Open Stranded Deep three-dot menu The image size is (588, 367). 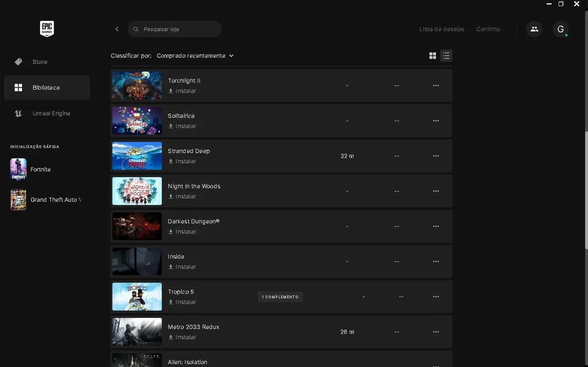436,156
